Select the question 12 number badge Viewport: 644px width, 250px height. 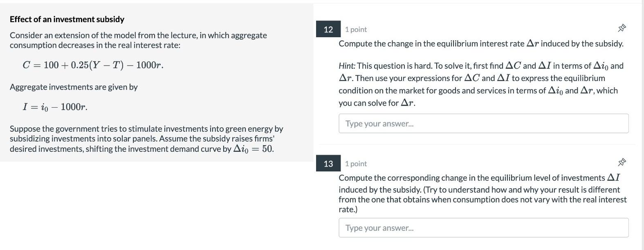[328, 29]
